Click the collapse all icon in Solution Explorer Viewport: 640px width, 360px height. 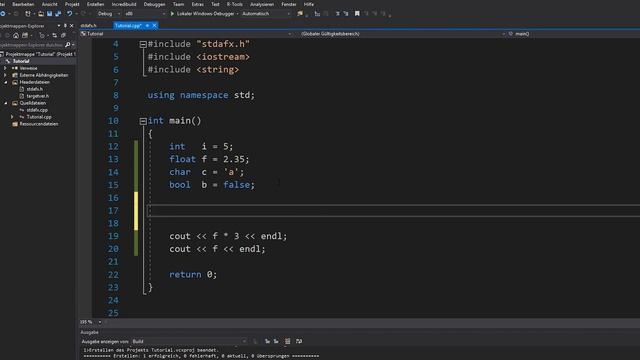pos(63,36)
